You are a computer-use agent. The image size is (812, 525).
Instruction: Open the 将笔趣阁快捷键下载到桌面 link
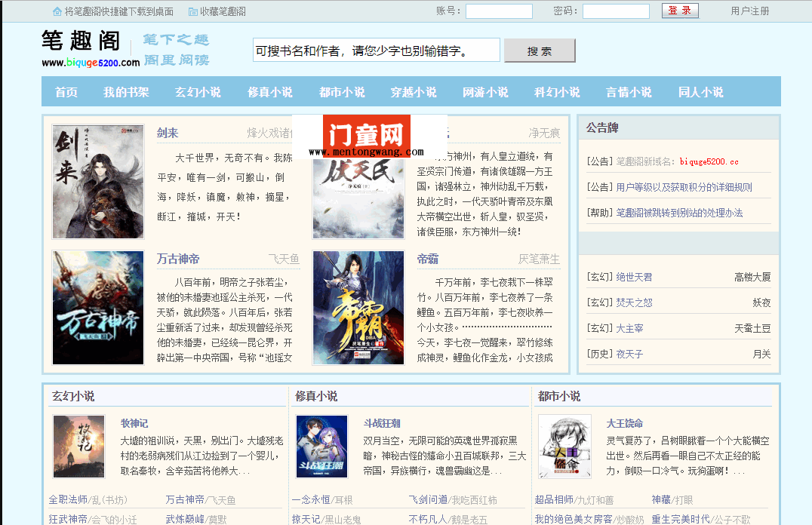pos(119,11)
